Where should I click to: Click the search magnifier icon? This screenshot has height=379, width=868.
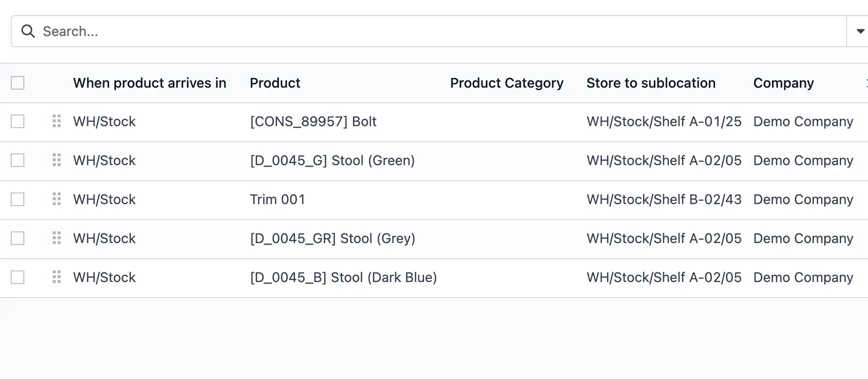tap(28, 31)
